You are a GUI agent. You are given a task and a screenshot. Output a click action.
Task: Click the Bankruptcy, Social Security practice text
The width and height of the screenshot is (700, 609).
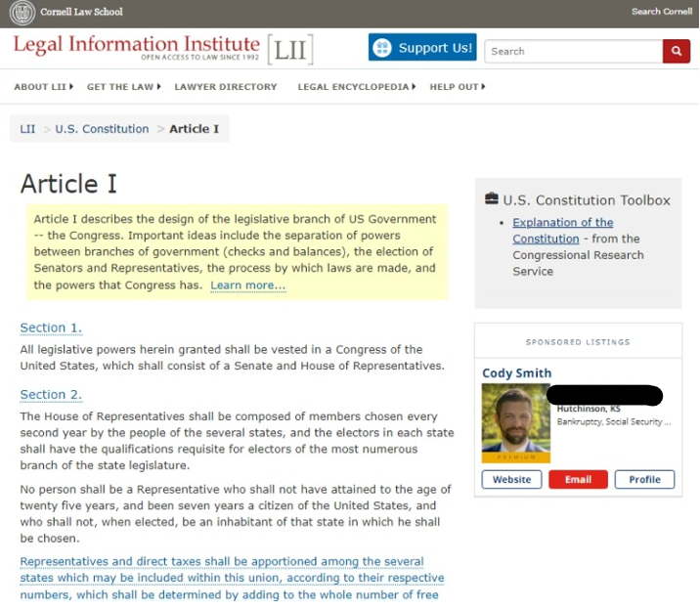click(x=613, y=422)
